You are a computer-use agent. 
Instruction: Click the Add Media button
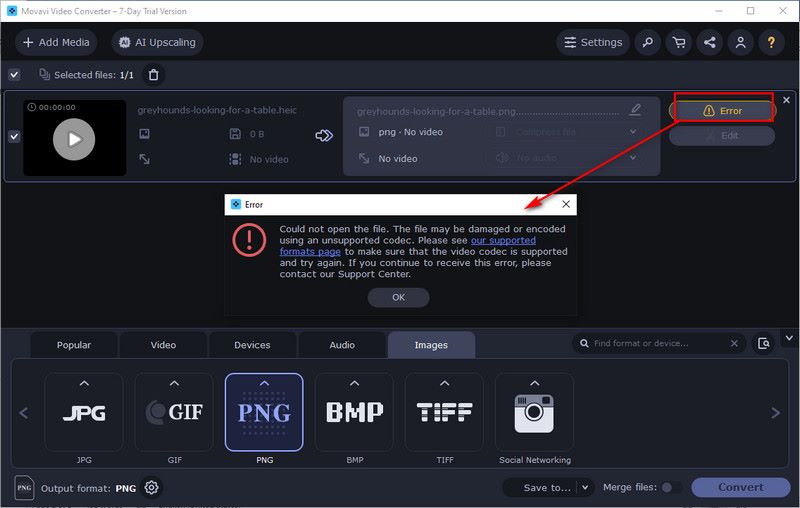pos(56,42)
